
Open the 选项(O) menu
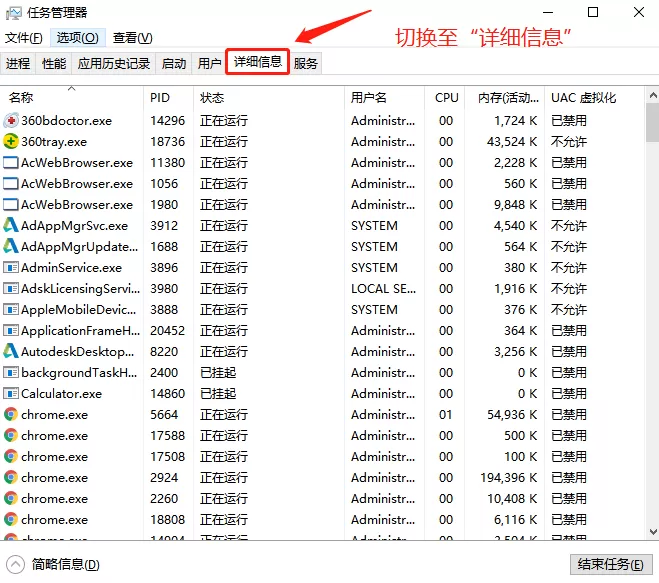(x=77, y=38)
